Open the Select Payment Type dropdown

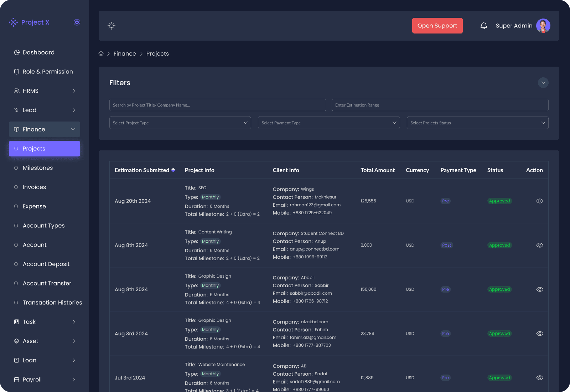pos(328,123)
